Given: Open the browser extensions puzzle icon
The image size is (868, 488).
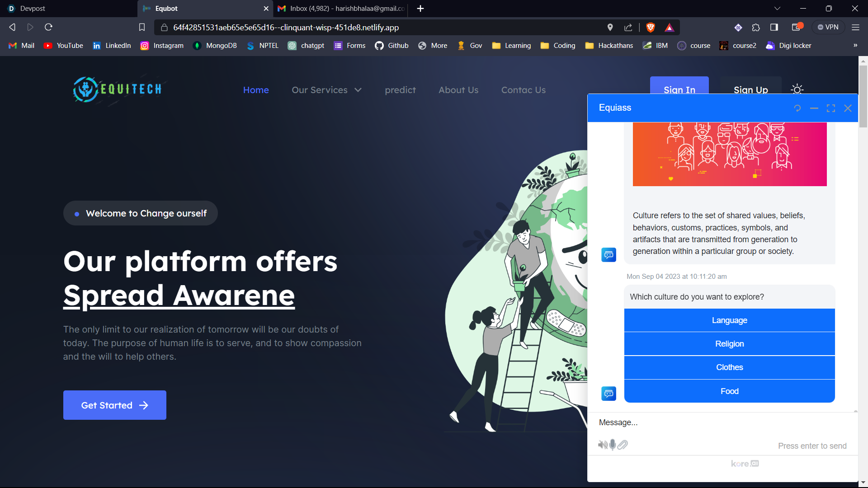Looking at the screenshot, I should point(756,28).
